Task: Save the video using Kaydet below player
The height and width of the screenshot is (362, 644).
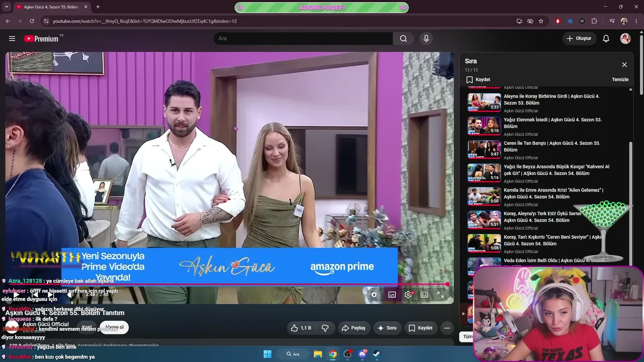Action: 420,328
